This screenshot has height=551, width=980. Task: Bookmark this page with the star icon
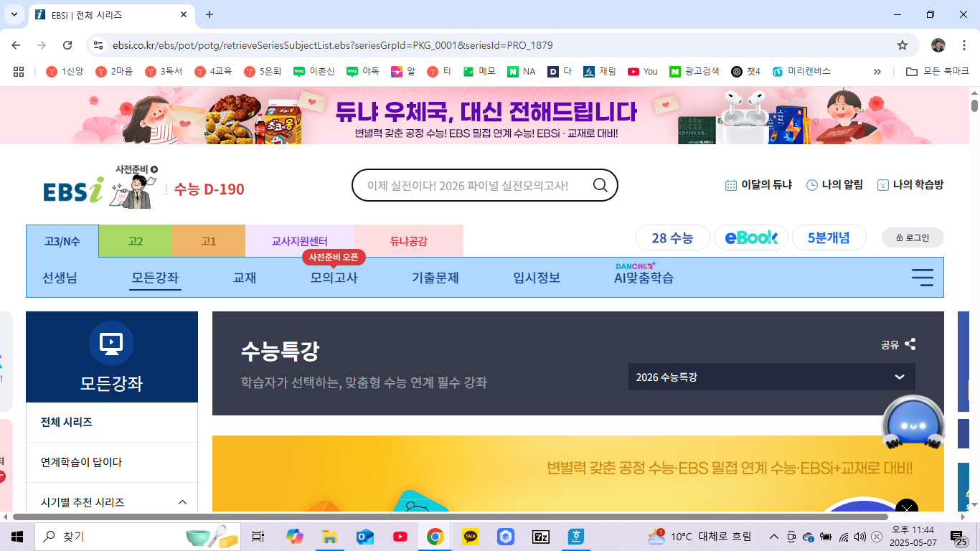click(903, 45)
